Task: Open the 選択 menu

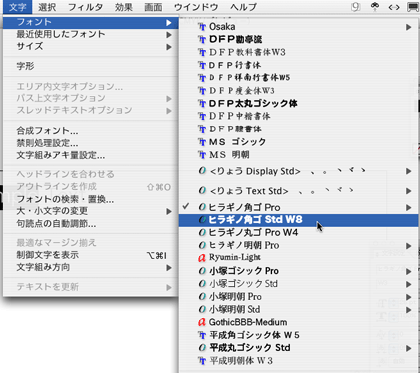Action: 47,7
